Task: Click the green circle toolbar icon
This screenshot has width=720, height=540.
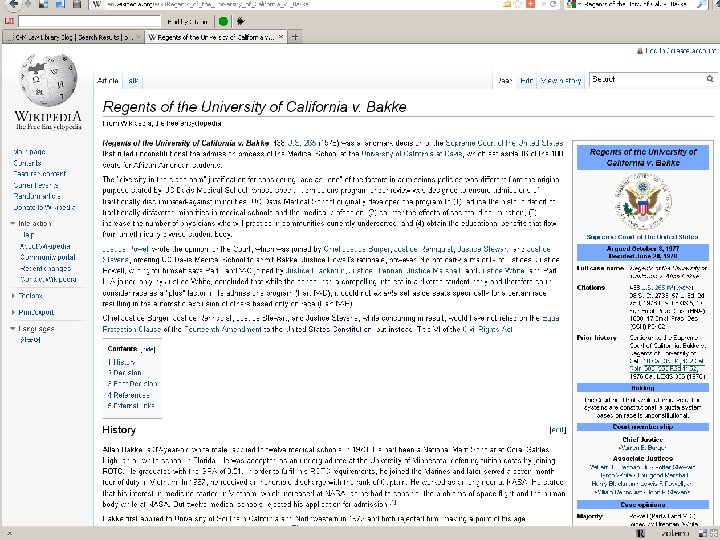Action: [x=223, y=21]
